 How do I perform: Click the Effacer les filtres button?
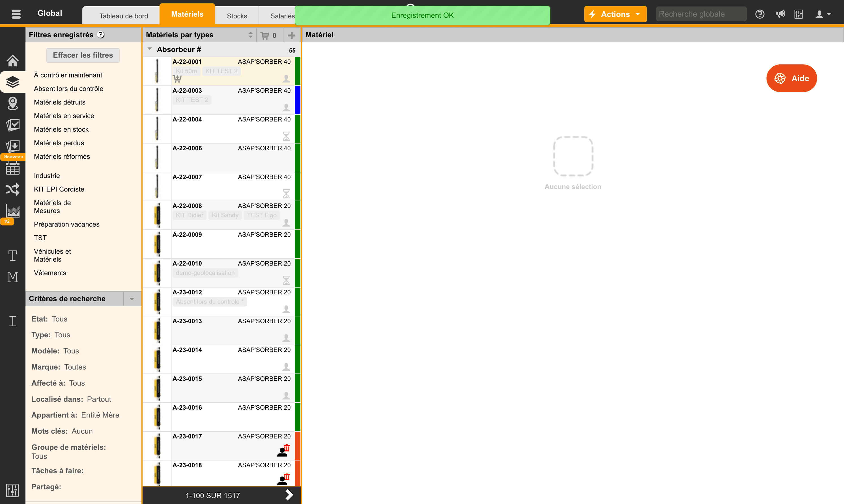[x=83, y=55]
